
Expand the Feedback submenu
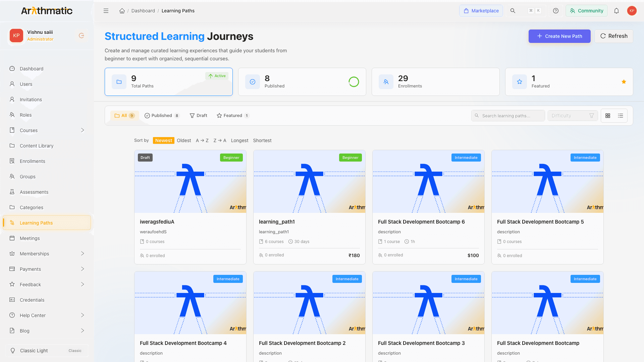click(x=83, y=284)
